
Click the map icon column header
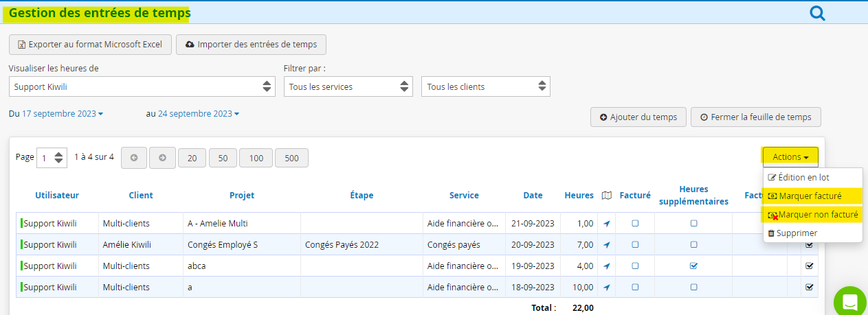click(606, 196)
